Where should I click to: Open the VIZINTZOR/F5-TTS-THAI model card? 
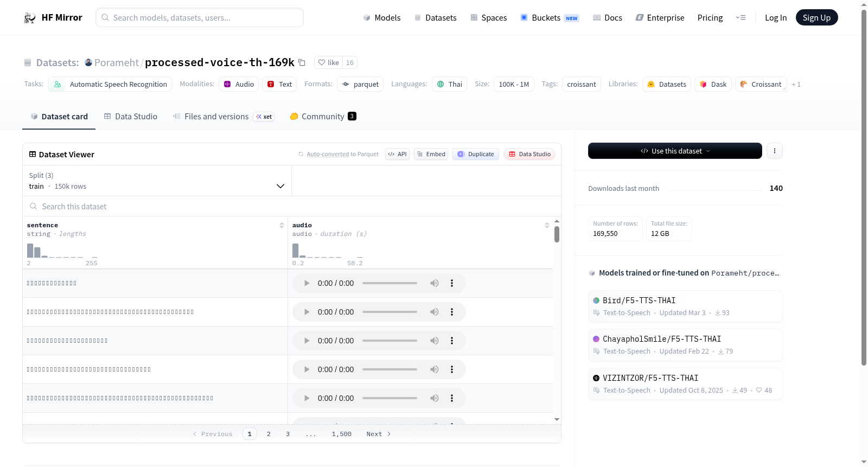pyautogui.click(x=685, y=384)
